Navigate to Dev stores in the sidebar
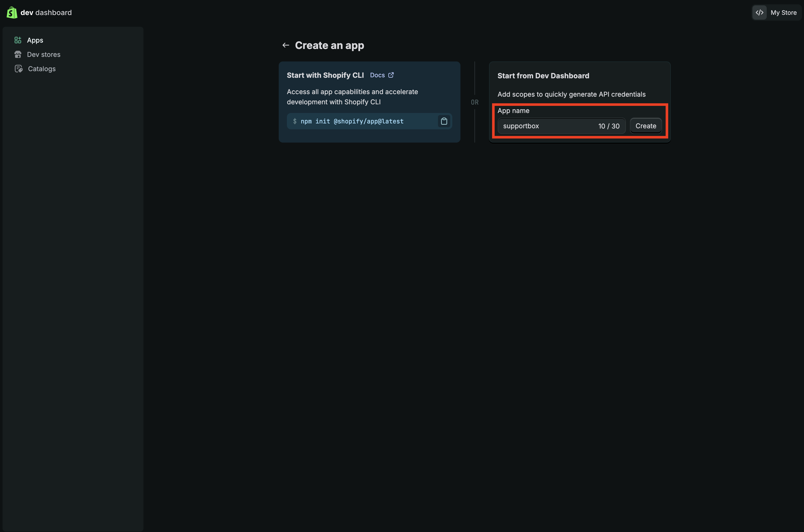Image resolution: width=804 pixels, height=532 pixels. coord(44,54)
